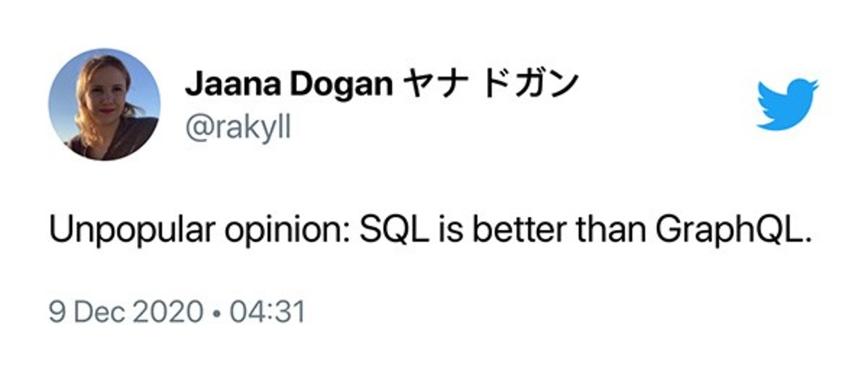
Task: Click the @rakyll handle
Action: 238,127
